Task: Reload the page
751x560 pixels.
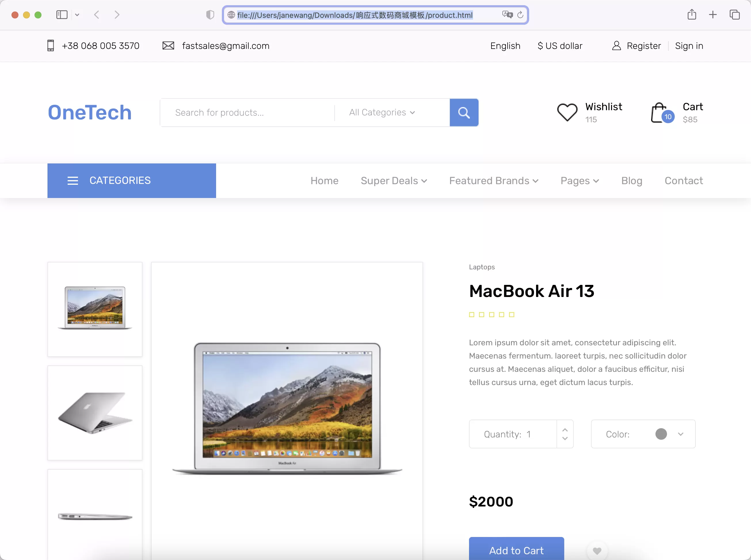Action: click(520, 15)
